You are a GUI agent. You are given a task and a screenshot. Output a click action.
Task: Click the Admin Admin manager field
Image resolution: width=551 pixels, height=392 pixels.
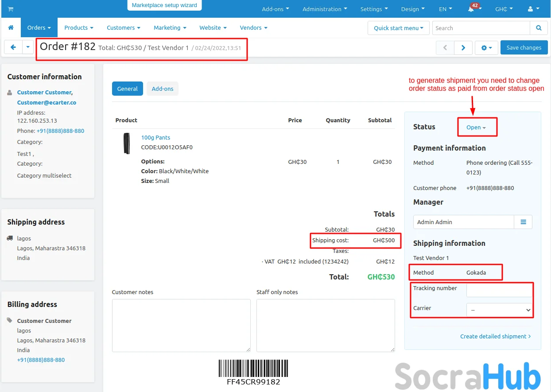coord(464,222)
